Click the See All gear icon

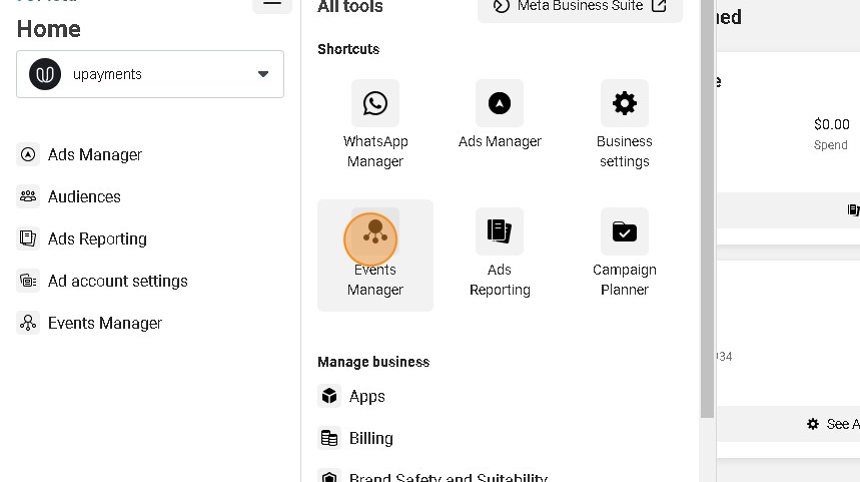pyautogui.click(x=813, y=424)
